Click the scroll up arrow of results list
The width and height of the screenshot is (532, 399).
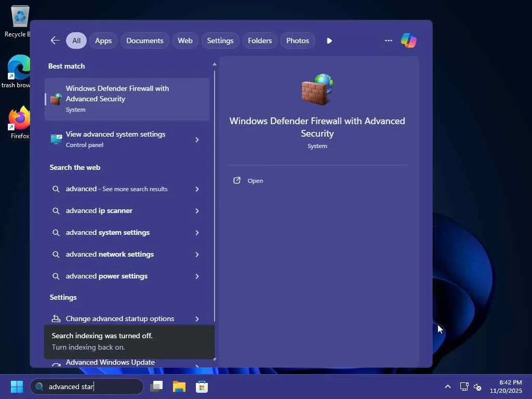215,64
